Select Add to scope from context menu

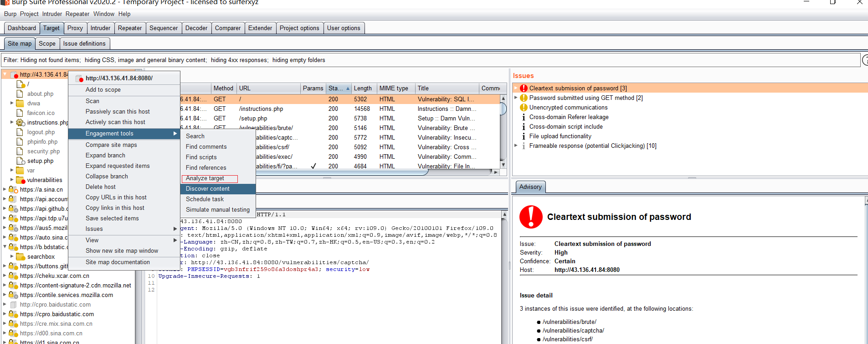(124, 90)
